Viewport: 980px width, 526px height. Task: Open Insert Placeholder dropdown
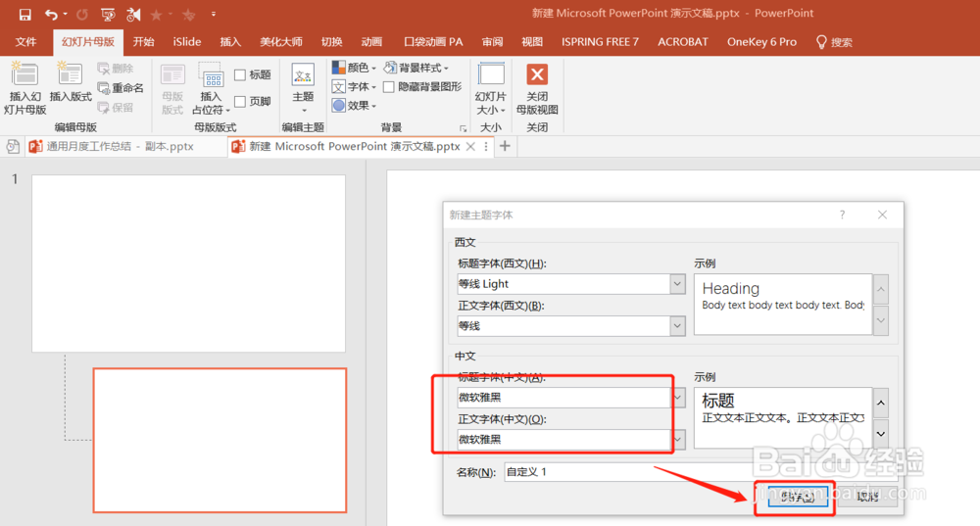212,89
